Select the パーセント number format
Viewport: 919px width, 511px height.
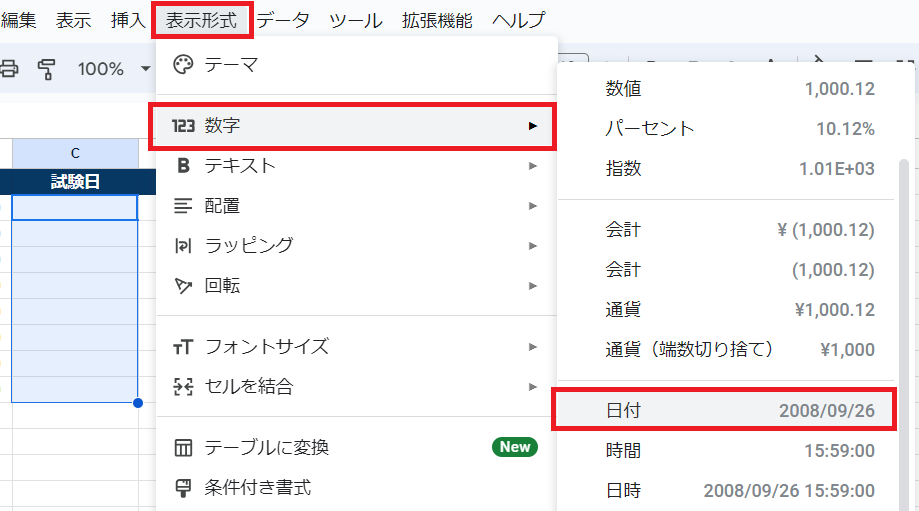click(740, 129)
